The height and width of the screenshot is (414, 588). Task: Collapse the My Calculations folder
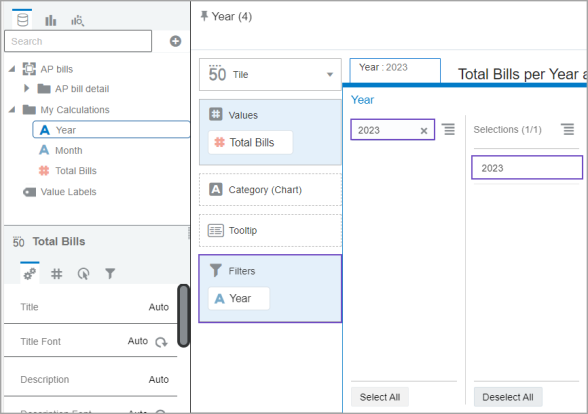pos(12,110)
